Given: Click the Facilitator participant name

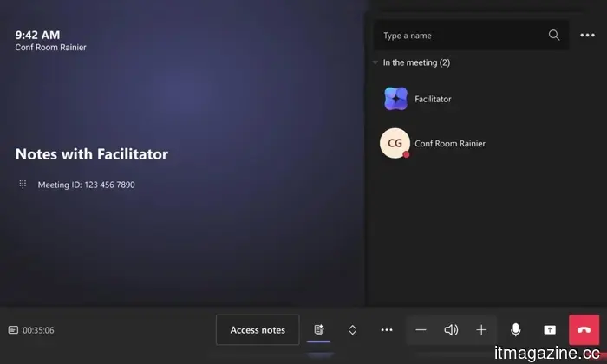Looking at the screenshot, I should click(x=433, y=99).
